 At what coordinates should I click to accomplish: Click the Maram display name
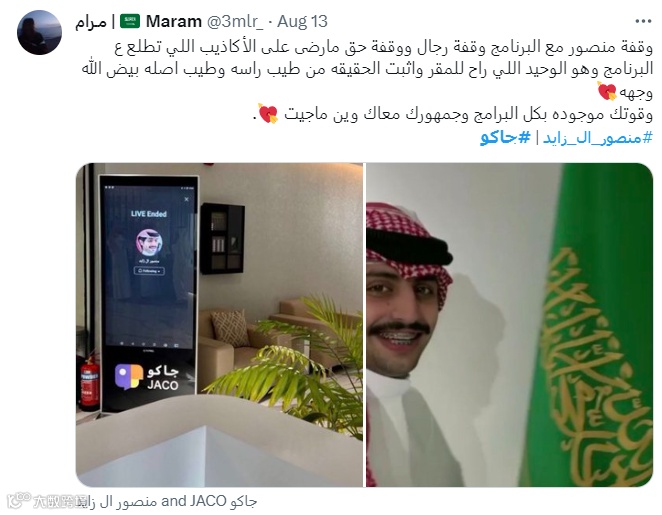click(x=174, y=22)
